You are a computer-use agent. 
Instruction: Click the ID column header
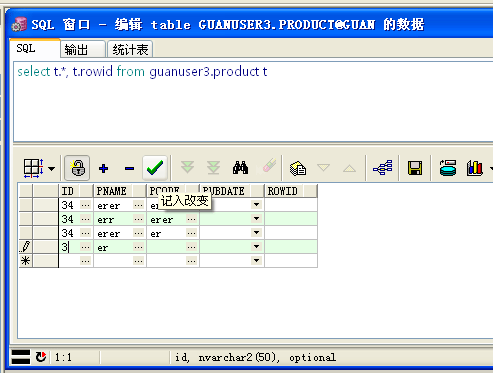(x=76, y=191)
